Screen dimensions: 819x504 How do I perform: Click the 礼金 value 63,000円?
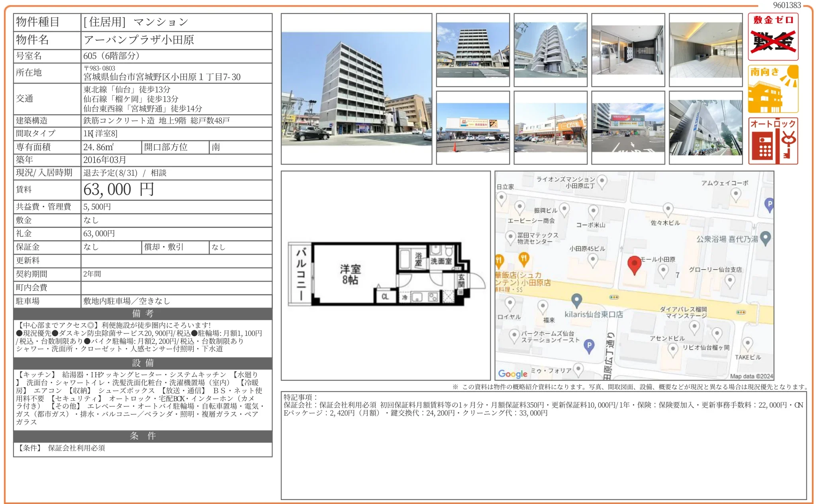pos(99,233)
